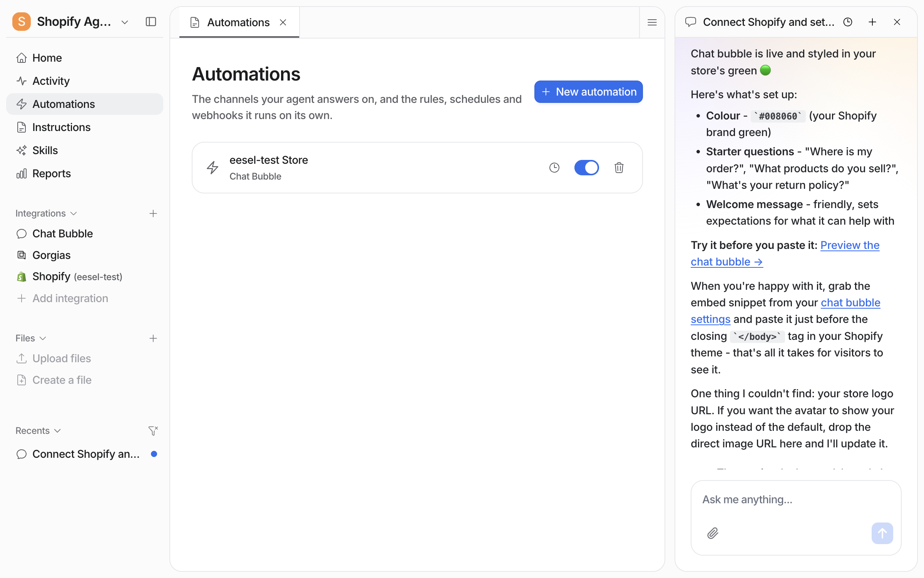Close the Automations tab
Screen dimensions: 924x578
(283, 22)
